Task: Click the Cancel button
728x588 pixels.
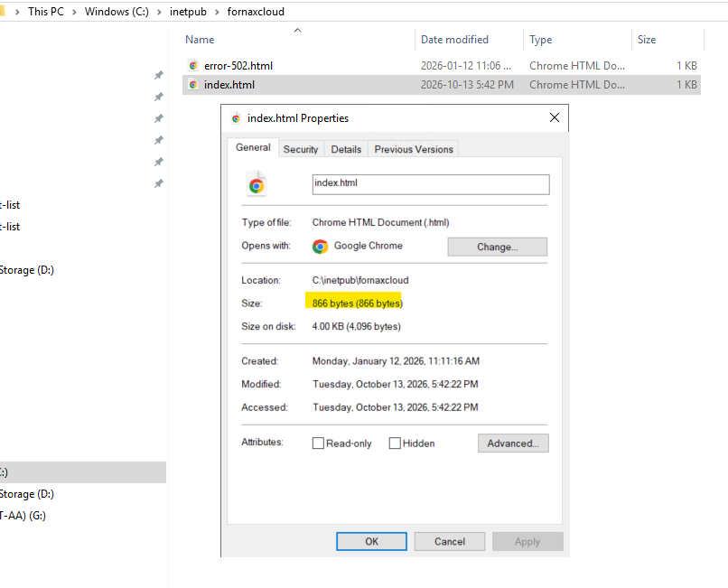Action: 450,542
